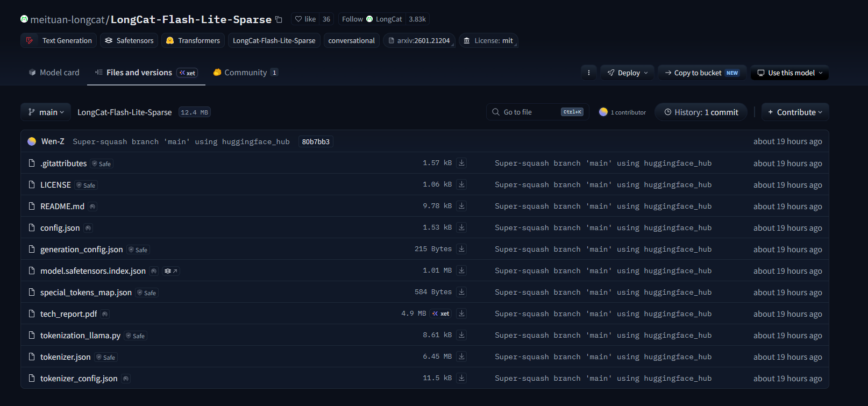Click the Safe badge next to LICENSE

(x=86, y=185)
